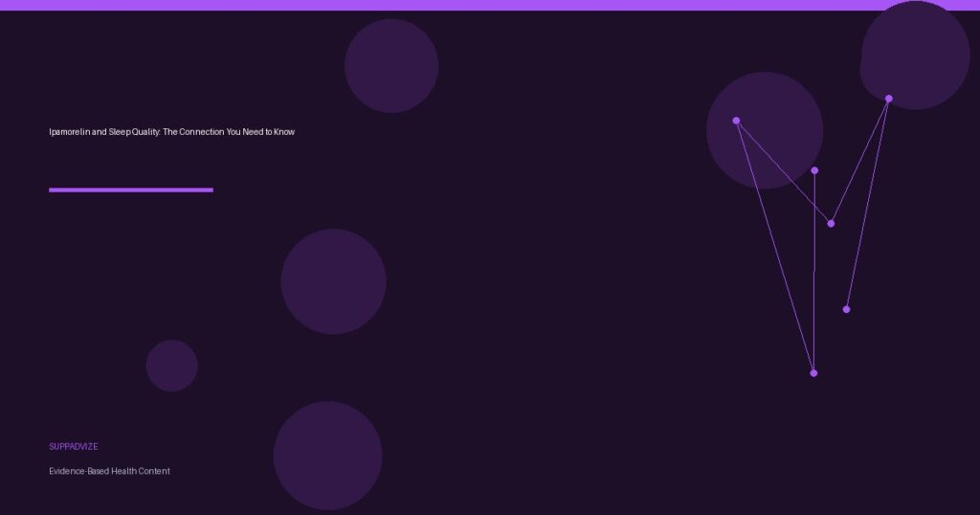Click the node at top of the vertical line

(x=814, y=170)
